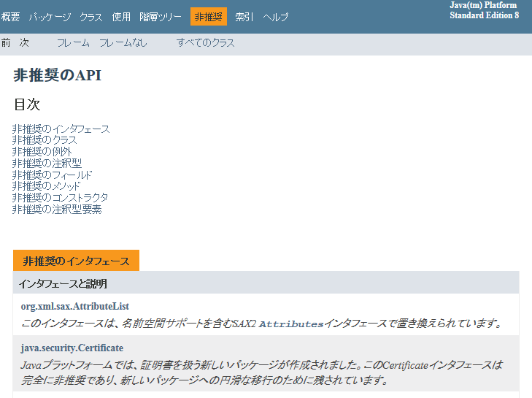
Task: Open org.xml.sax.AttributeList interface link
Action: point(75,306)
